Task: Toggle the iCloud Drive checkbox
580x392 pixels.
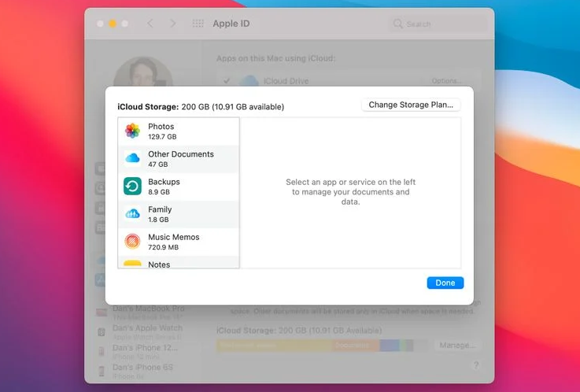Action: [227, 80]
